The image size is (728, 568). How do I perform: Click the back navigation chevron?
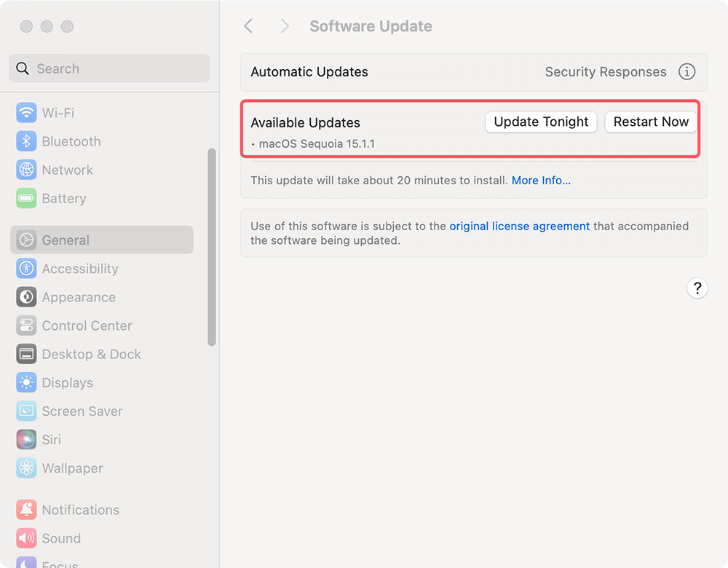pos(248,25)
